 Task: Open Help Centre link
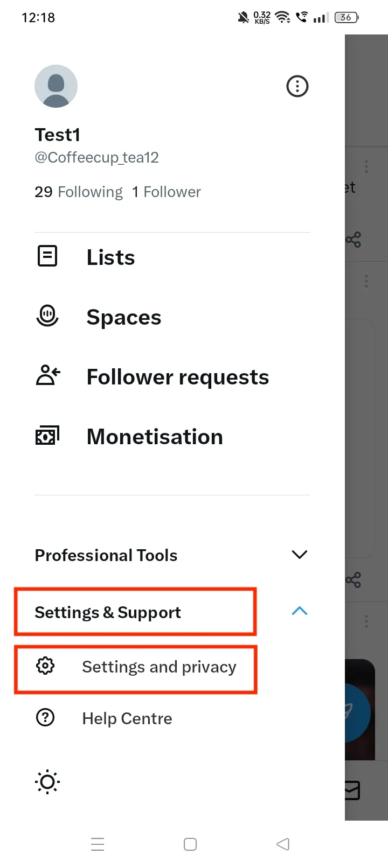[x=127, y=719]
